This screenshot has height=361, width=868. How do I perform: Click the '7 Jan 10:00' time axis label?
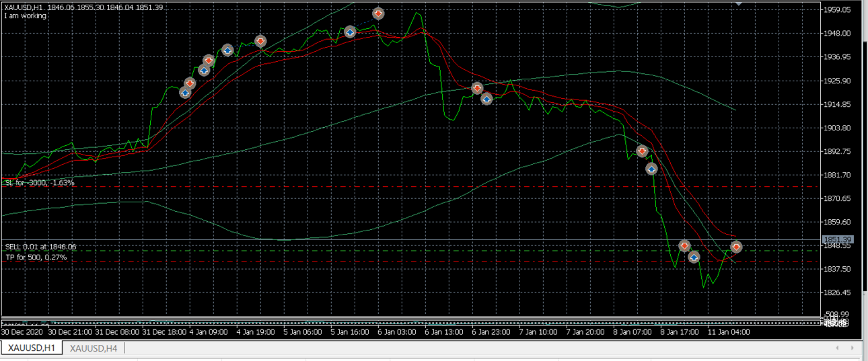538,332
